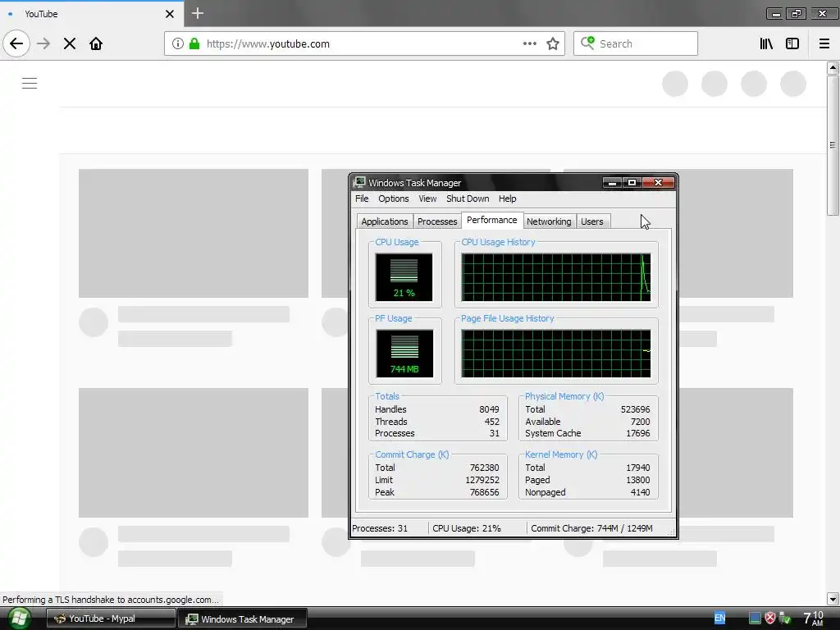The width and height of the screenshot is (840, 630).
Task: Open the Help menu in Task Manager
Action: pyautogui.click(x=507, y=199)
